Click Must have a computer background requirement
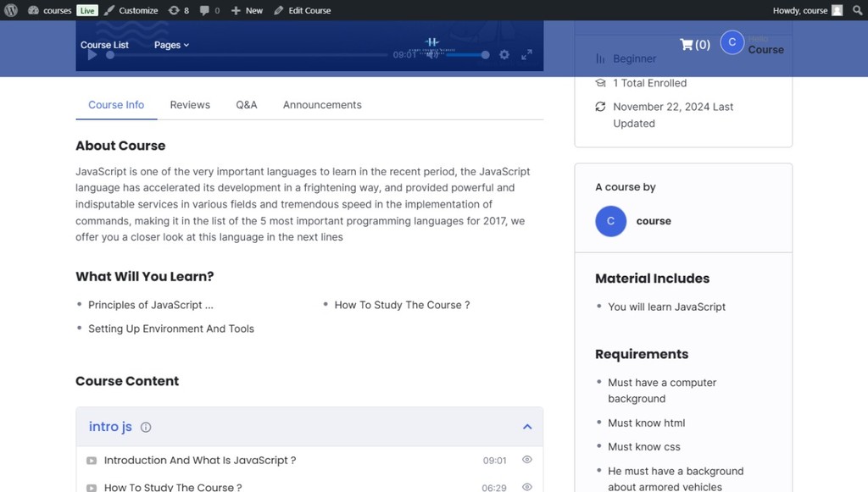 click(662, 390)
